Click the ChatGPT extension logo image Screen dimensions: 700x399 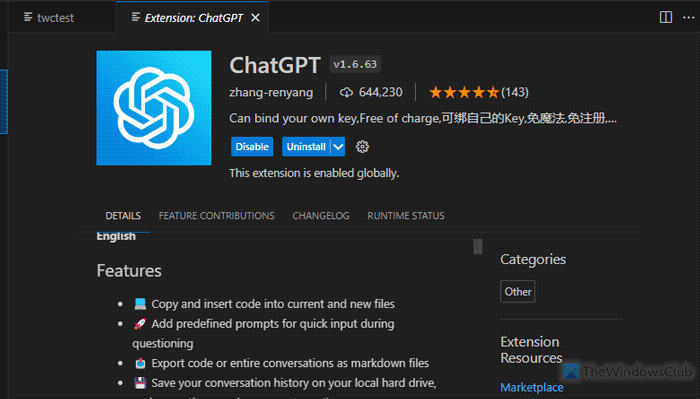tap(154, 108)
